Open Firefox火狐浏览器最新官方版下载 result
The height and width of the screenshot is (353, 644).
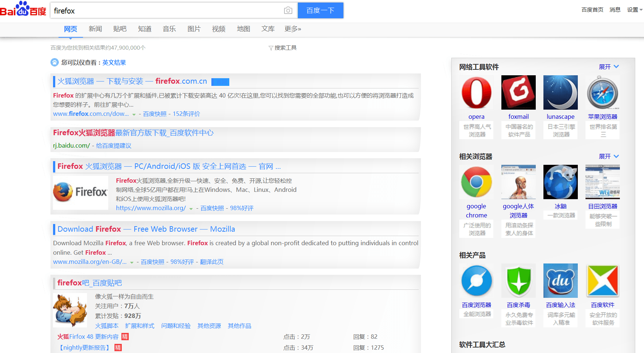pos(133,133)
